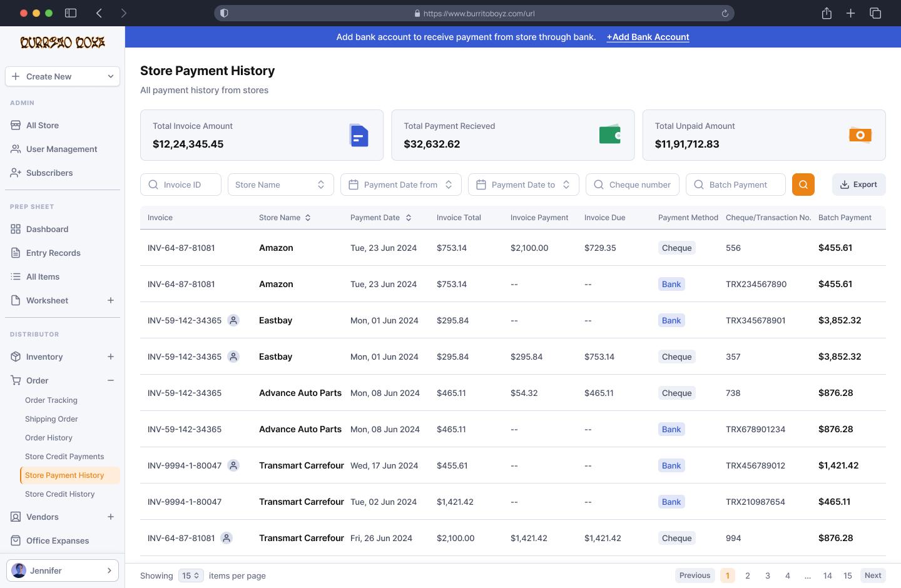Screen dimensions: 901x588
Task: Click green wallet icon in Payment Recieved card
Action: [x=610, y=134]
